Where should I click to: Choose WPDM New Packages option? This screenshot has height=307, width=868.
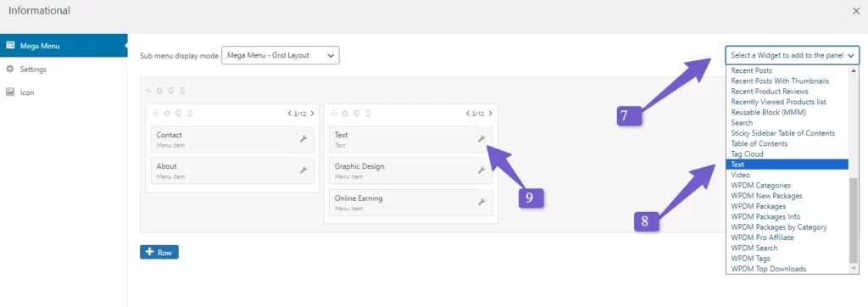[x=787, y=196]
